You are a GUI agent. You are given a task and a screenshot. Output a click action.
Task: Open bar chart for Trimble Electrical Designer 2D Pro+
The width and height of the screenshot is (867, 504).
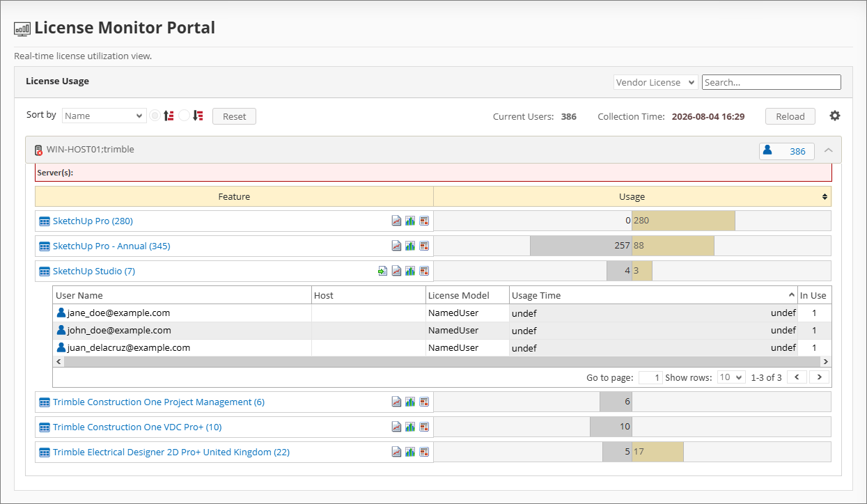pos(410,452)
